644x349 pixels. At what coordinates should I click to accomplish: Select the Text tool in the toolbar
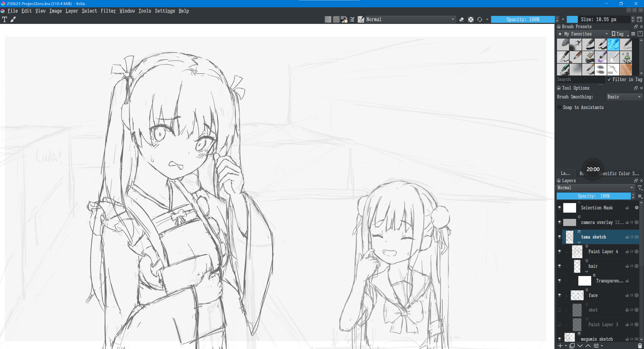tap(5, 19)
